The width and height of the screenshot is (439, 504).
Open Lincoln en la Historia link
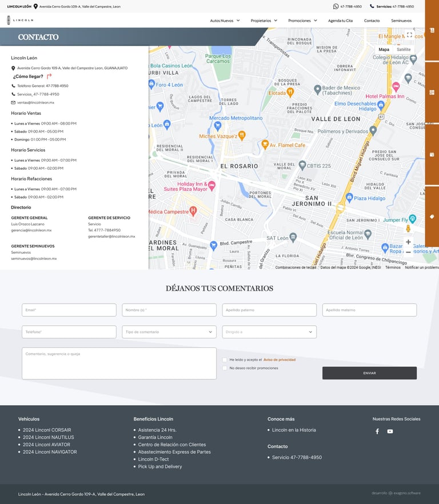294,430
